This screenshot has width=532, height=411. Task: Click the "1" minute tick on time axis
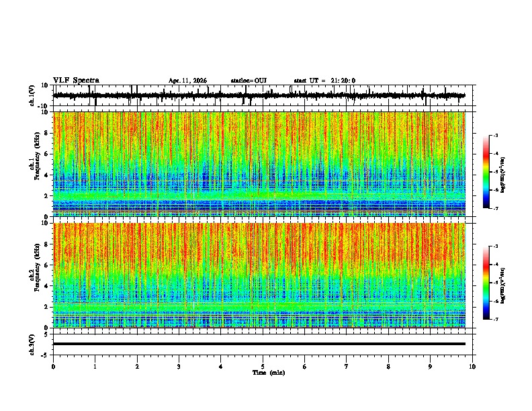pyautogui.click(x=95, y=367)
